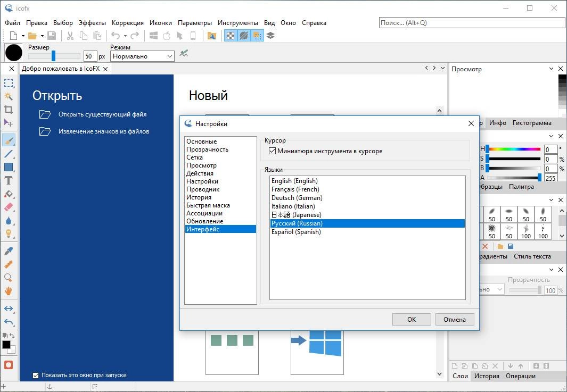567x392 pixels.
Task: Expand the Просмотр panel menu chevron
Action: point(551,69)
